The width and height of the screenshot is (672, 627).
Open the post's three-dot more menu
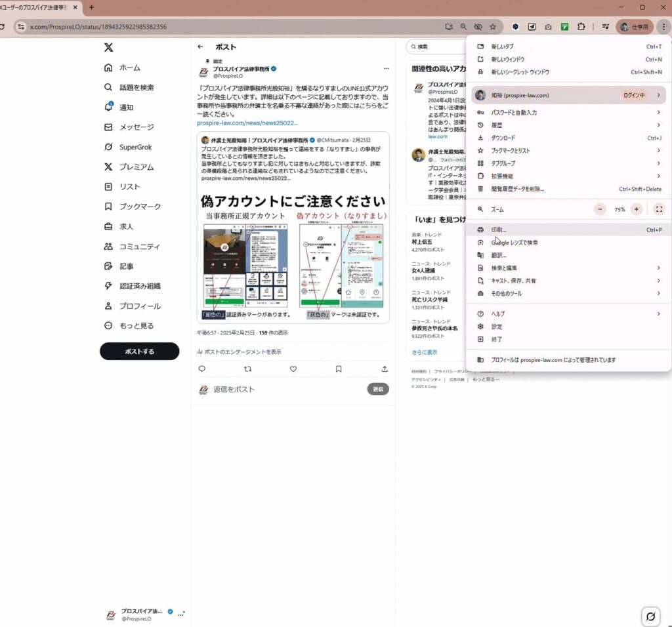pos(386,68)
